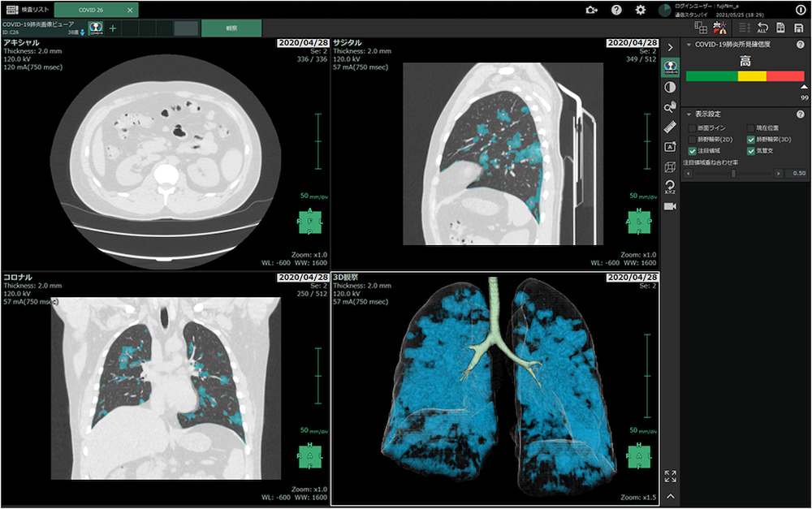Image resolution: width=812 pixels, height=509 pixels.
Task: Click the overlay rate slider handle
Action: point(734,174)
